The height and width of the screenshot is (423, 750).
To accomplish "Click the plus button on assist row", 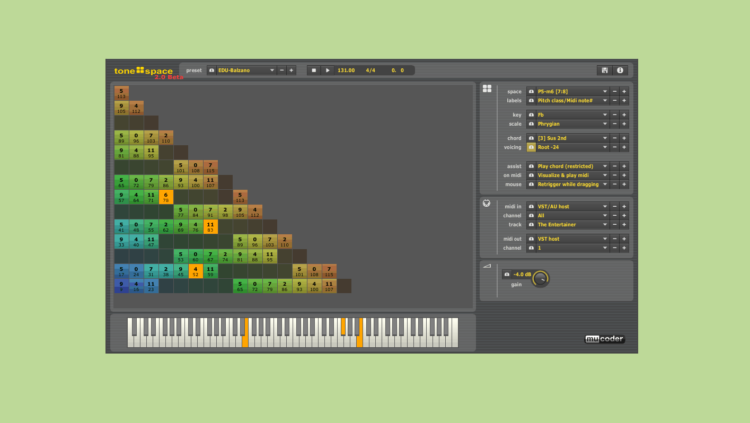I will pos(624,166).
